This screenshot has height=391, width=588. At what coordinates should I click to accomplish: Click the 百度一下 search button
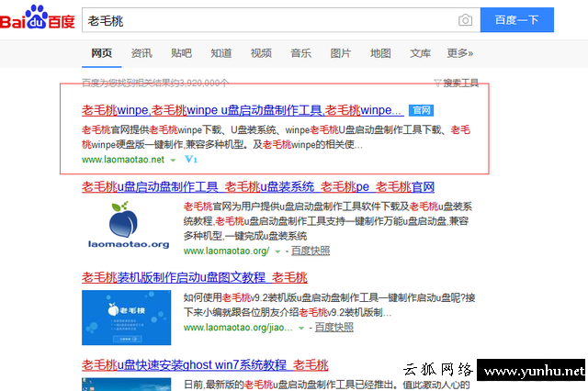(x=516, y=19)
